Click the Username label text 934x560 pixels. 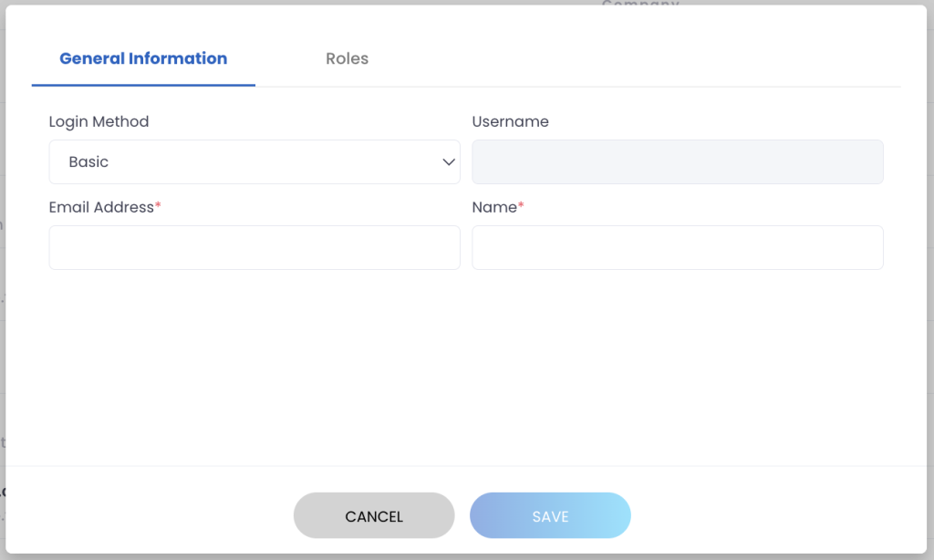coord(510,121)
